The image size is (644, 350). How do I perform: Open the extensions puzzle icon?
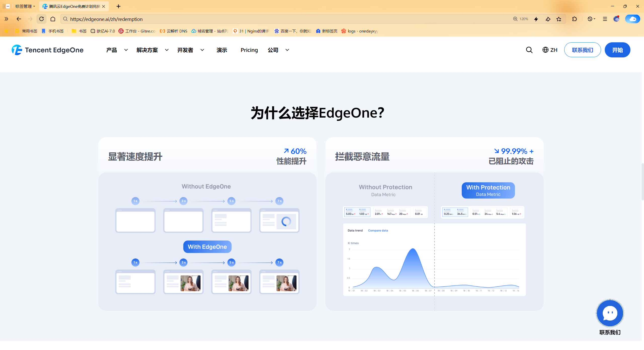pos(575,19)
